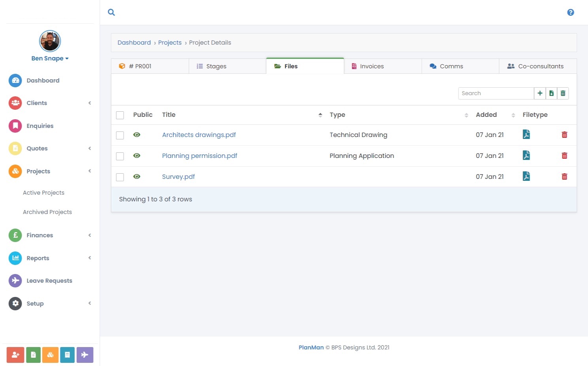The width and height of the screenshot is (588, 366).
Task: Check the Planning permission.pdf row checkbox
Action: click(120, 156)
